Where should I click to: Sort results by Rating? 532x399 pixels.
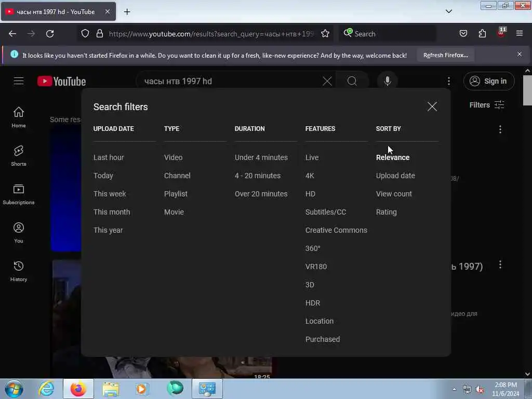386,212
